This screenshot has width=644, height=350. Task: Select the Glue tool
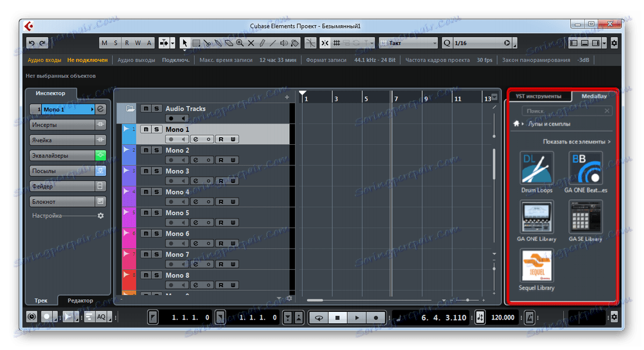coord(218,43)
